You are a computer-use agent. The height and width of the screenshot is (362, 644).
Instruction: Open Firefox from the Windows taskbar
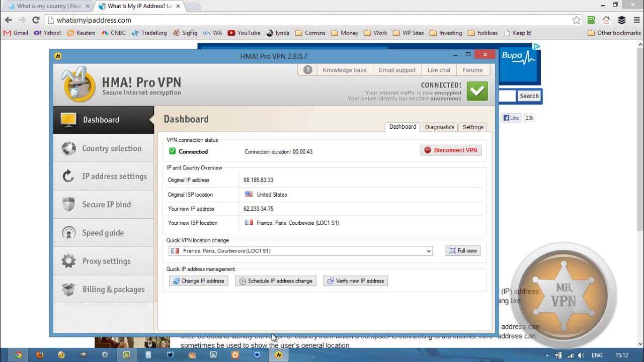coord(40,354)
